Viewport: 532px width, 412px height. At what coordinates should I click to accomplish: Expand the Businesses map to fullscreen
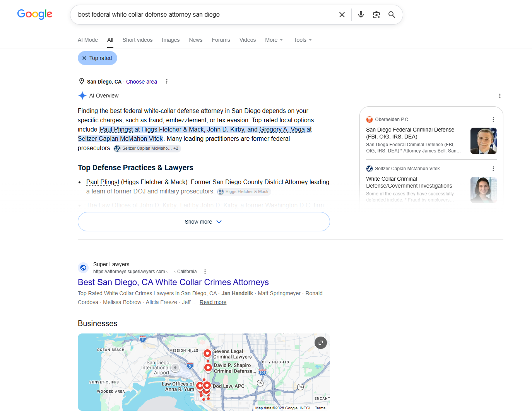click(321, 343)
